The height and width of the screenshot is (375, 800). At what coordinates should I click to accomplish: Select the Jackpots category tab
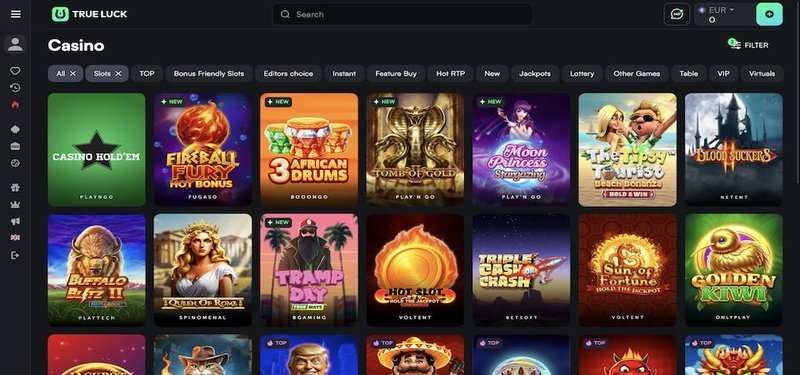pyautogui.click(x=535, y=73)
